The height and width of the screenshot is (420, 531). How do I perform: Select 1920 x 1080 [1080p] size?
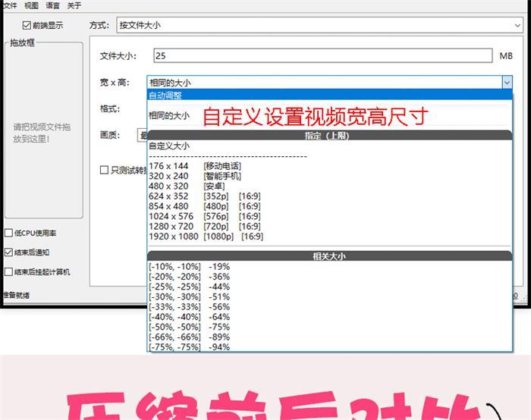(x=330, y=237)
